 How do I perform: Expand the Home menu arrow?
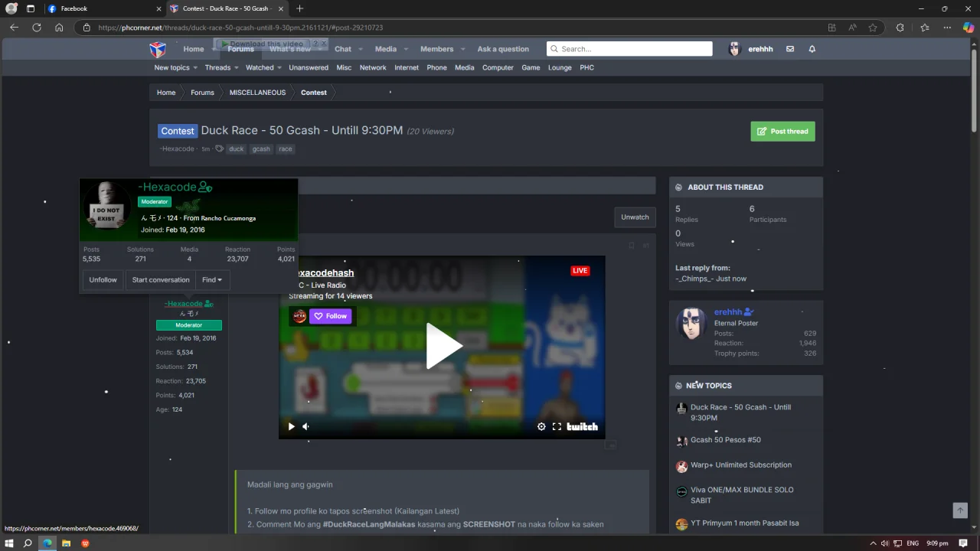pos(214,50)
